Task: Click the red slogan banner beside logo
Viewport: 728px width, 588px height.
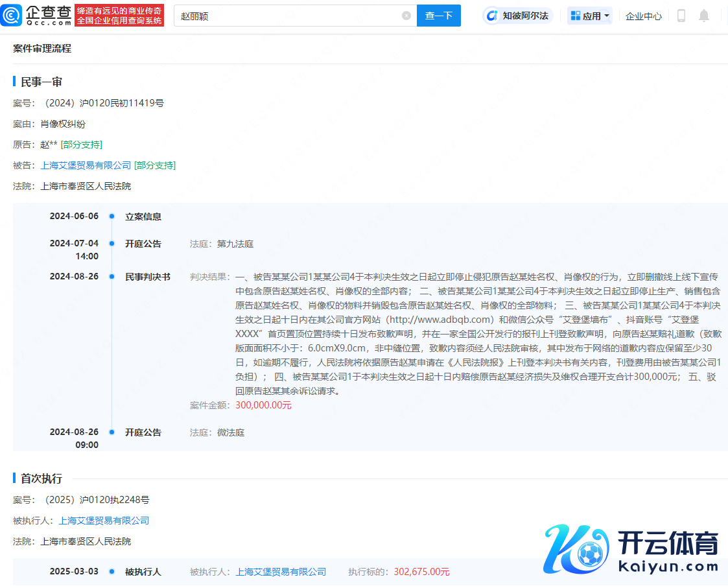Action: coord(119,16)
